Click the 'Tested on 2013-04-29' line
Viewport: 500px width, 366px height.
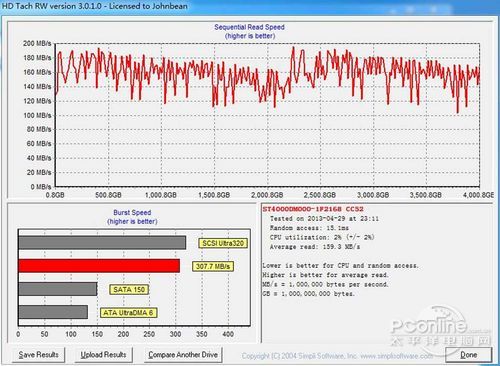[324, 219]
